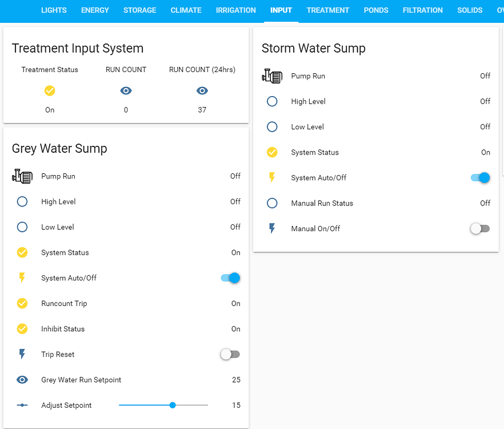
Task: Click the Inhibit Status check icon
Action: coord(22,329)
